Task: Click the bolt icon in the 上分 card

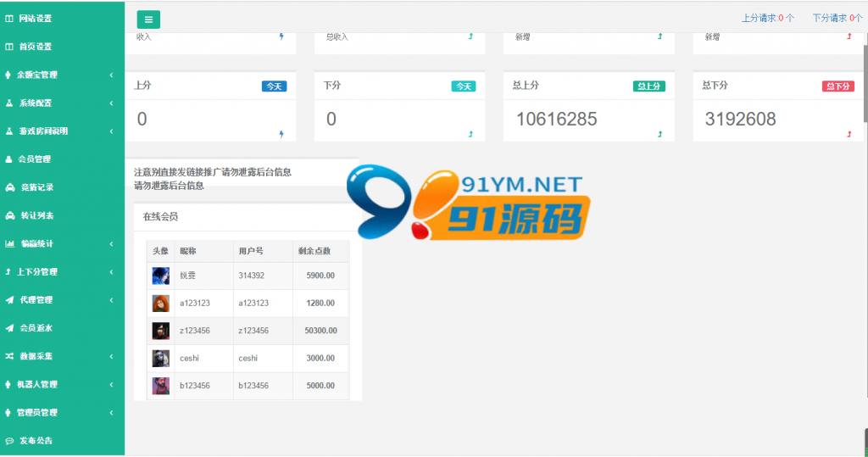Action: [281, 134]
